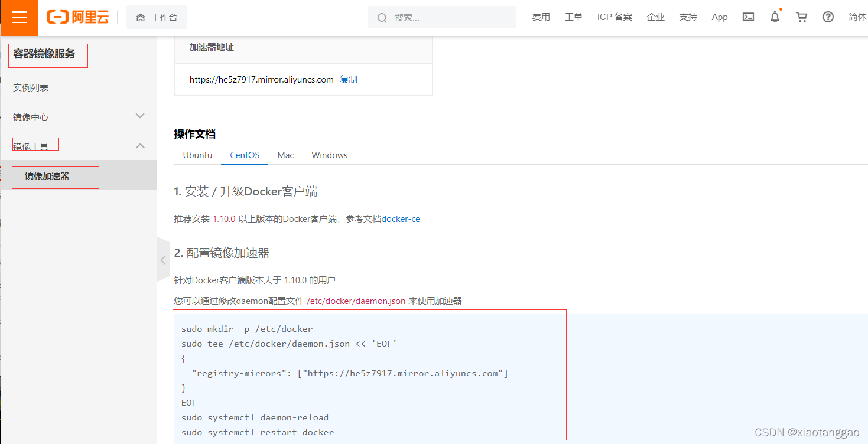This screenshot has width=868, height=444.
Task: Open the 费用 menu
Action: 541,17
